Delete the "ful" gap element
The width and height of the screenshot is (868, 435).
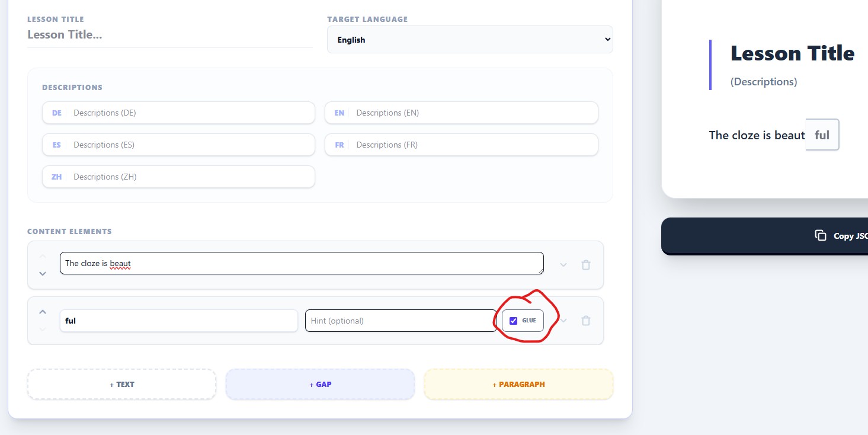(x=586, y=321)
